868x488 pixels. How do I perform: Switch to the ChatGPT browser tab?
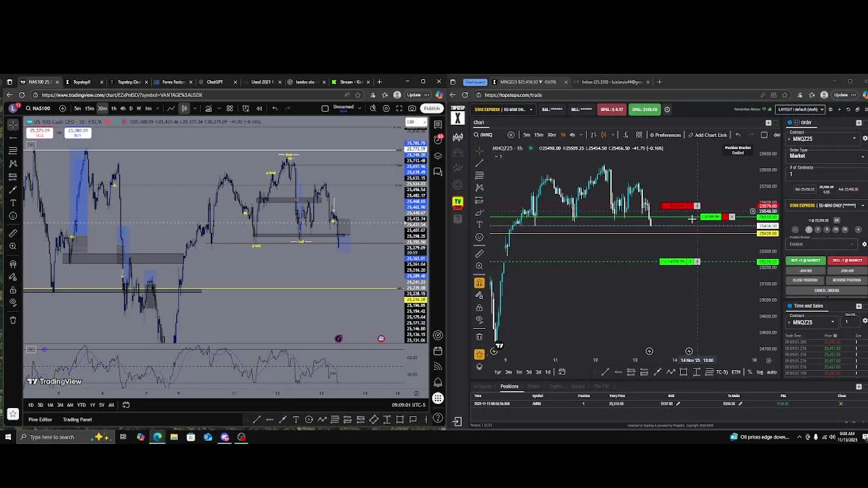click(x=215, y=82)
